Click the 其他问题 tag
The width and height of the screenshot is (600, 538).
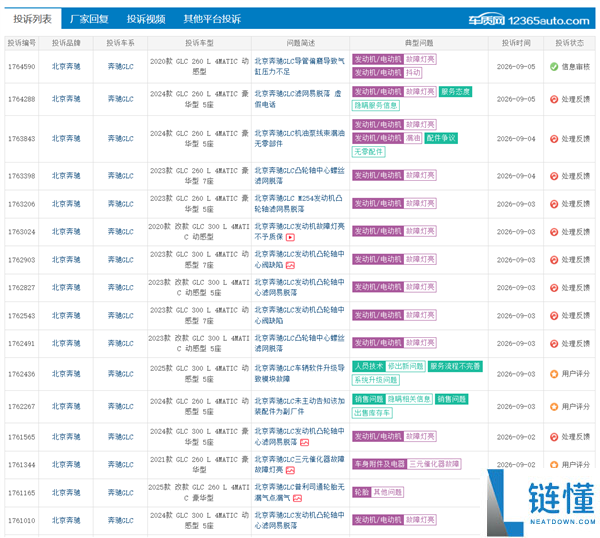point(387,492)
